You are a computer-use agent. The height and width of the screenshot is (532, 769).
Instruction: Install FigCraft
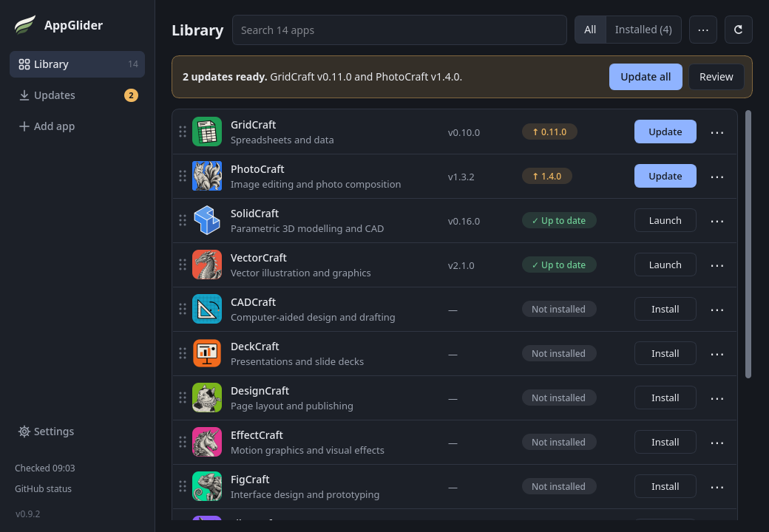(x=665, y=486)
